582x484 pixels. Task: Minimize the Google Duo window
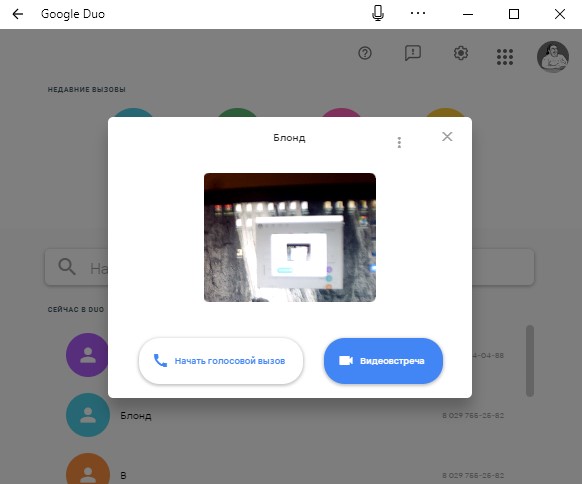pos(468,14)
